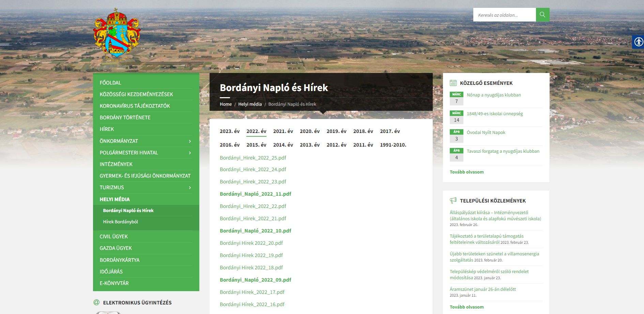Expand the Önkormányzat submenu arrow
644x314 pixels.
(x=190, y=141)
